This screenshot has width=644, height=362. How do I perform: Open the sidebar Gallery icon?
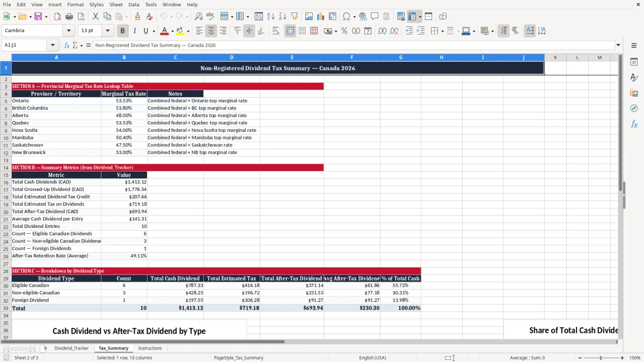click(634, 93)
